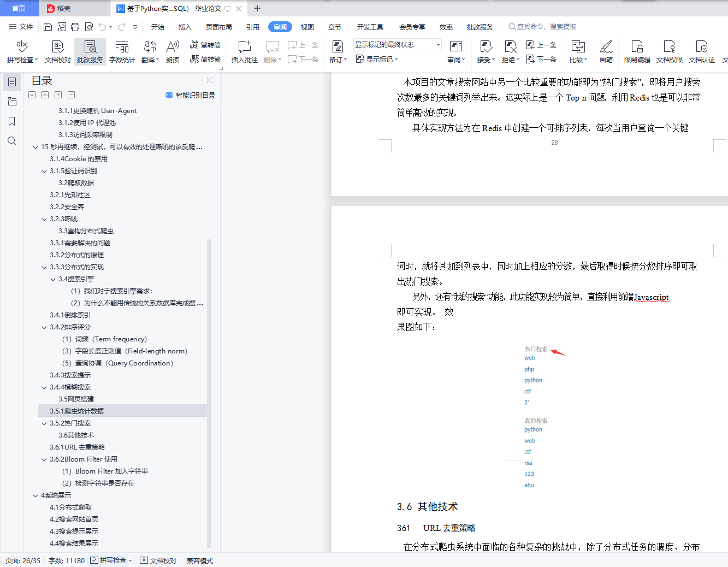728x567 pixels.
Task: Click 拒绝 to reject the change
Action: (x=510, y=52)
